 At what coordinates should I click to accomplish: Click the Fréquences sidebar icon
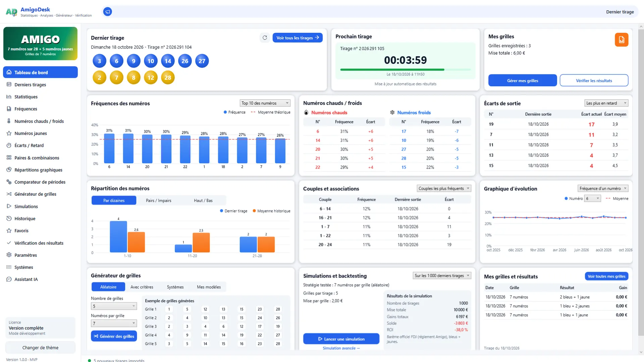9,109
